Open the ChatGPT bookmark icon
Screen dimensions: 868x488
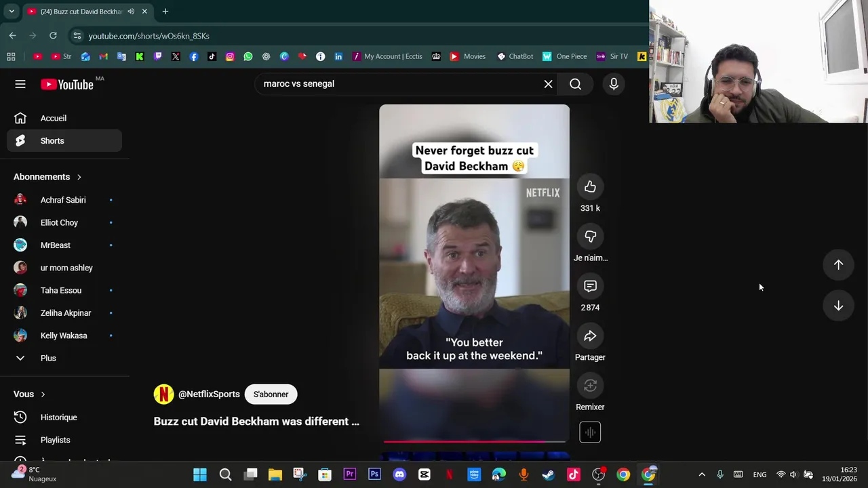click(x=266, y=56)
